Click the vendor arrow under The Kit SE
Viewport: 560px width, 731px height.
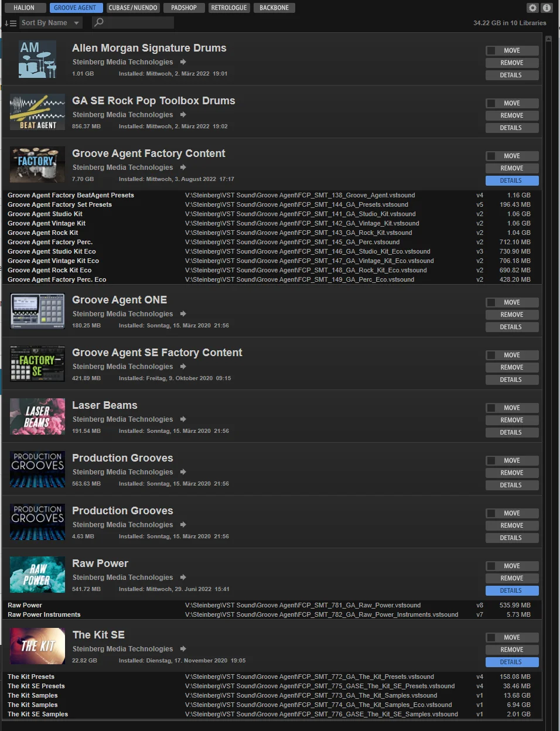click(183, 649)
